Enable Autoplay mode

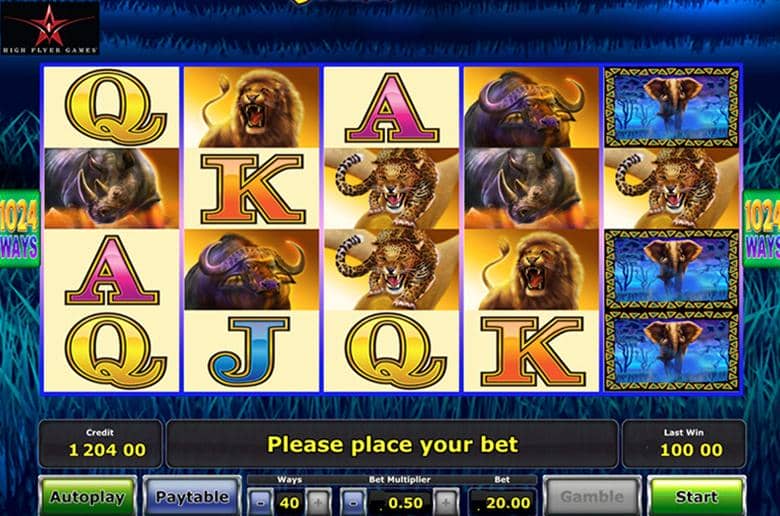87,496
